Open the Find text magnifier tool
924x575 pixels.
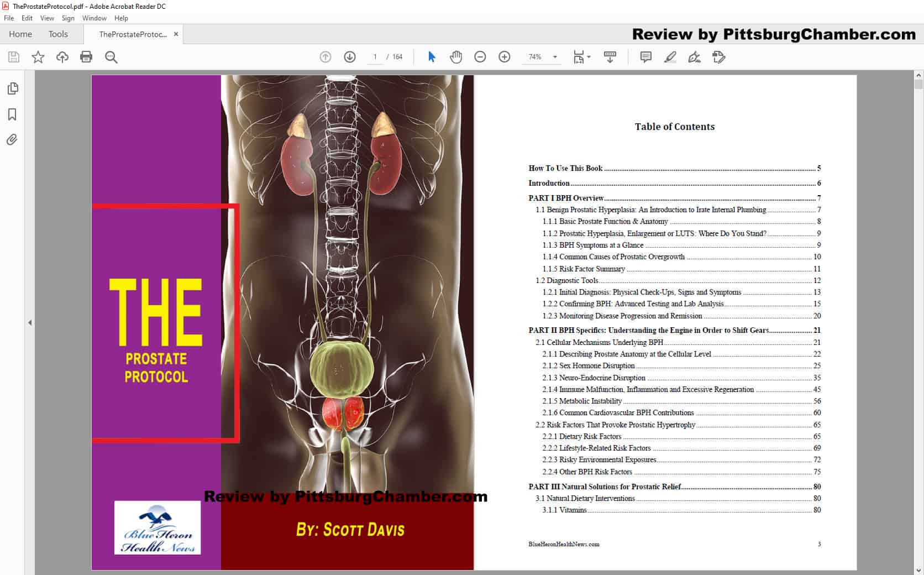111,57
